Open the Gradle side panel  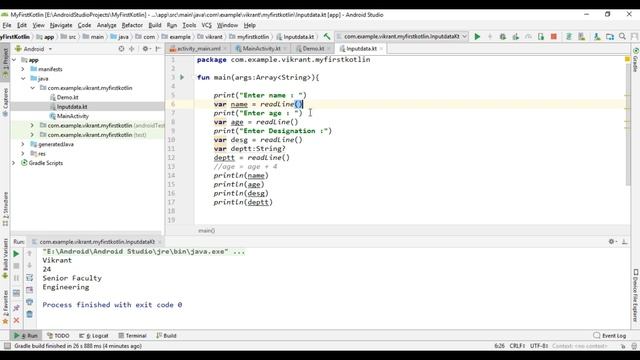point(635,60)
